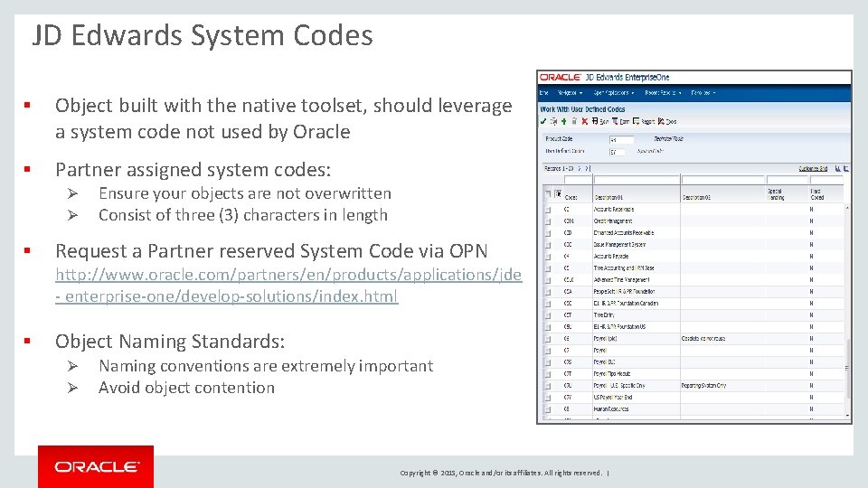
Task: Check the Accounts Receivable row checkbox
Action: point(548,210)
